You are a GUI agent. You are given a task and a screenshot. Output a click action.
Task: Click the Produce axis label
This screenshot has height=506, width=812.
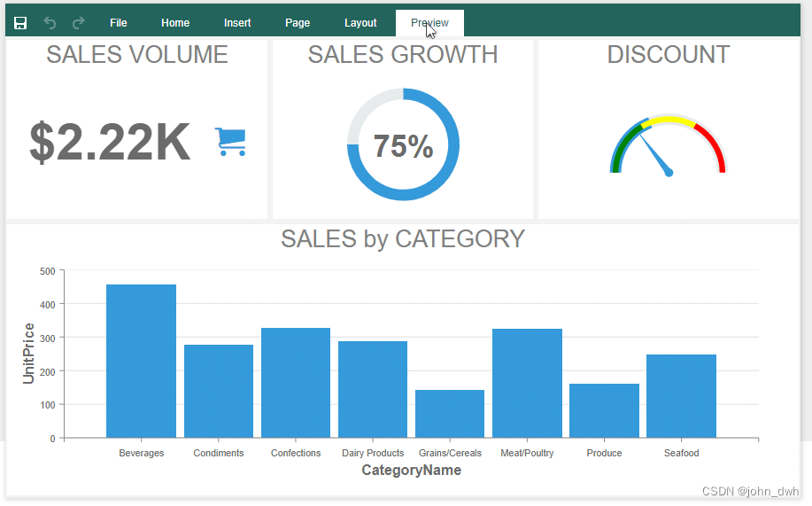click(604, 453)
